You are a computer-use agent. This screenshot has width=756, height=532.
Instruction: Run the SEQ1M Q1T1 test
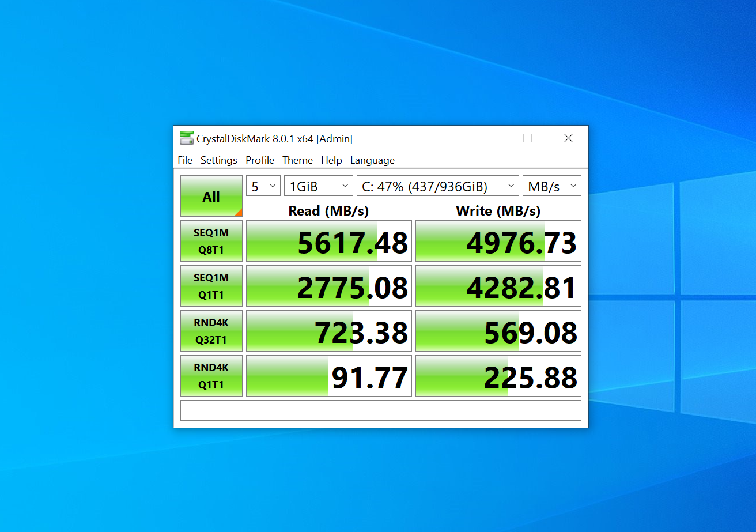[211, 286]
